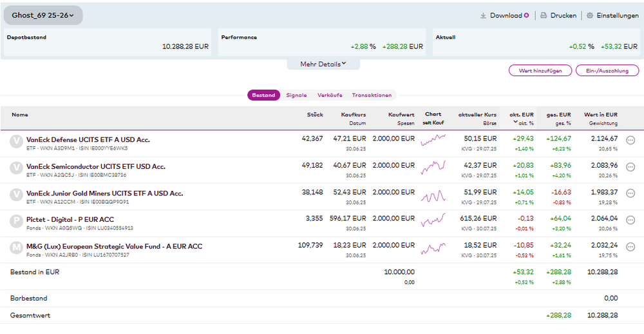This screenshot has height=334, width=644.
Task: Open options menu for VanEck Defense row
Action: click(x=630, y=140)
